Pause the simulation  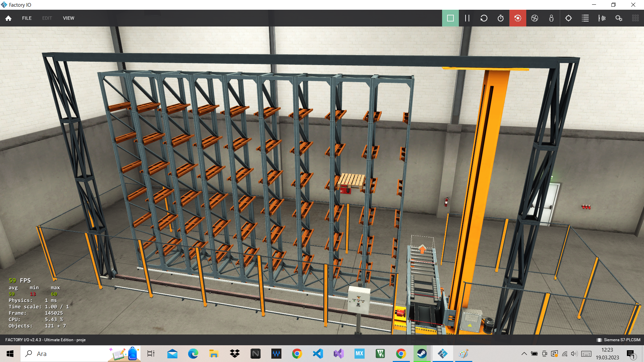(467, 18)
